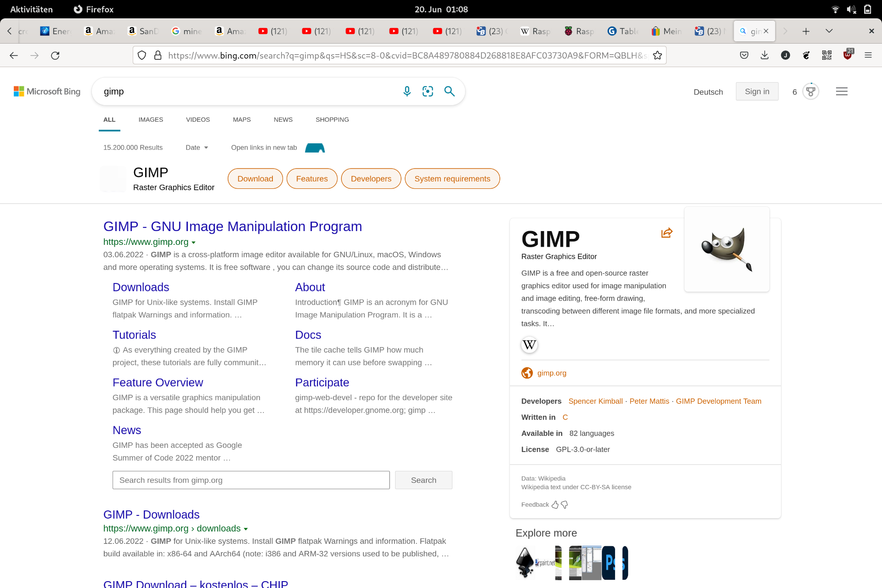Click the magnifier search icon in Bing
The width and height of the screenshot is (882, 588).
(449, 91)
